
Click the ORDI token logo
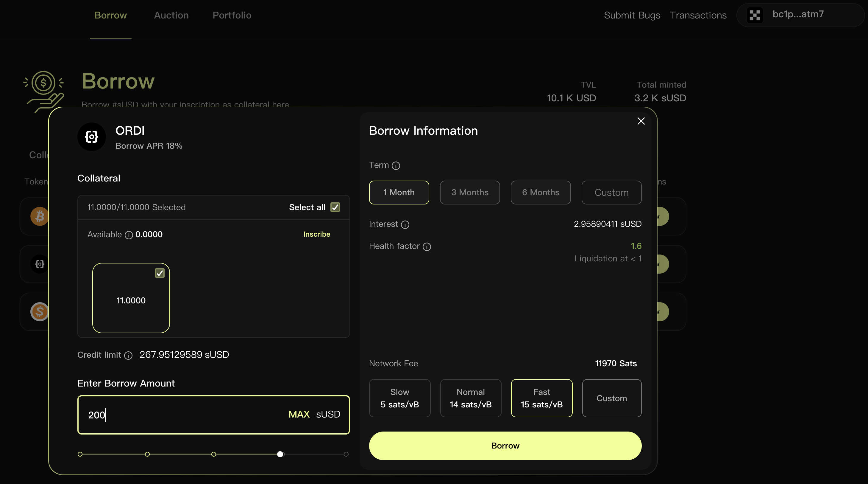pyautogui.click(x=92, y=137)
